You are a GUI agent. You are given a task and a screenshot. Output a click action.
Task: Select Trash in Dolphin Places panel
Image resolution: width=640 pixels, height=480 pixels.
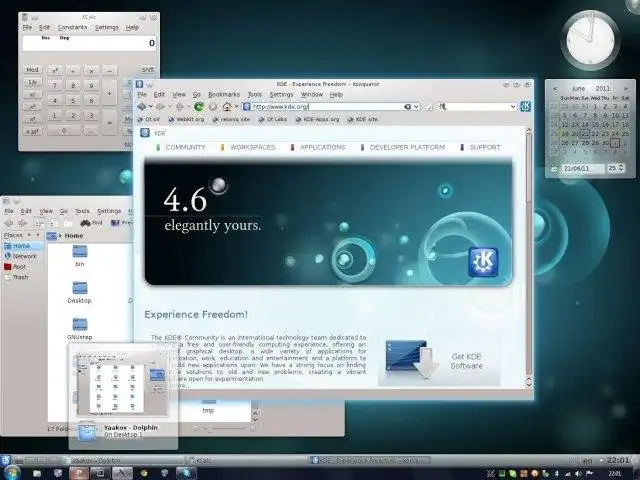16,277
